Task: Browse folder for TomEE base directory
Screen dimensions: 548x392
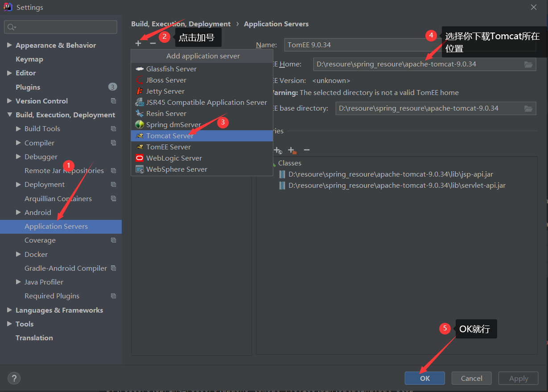Action: coord(528,108)
